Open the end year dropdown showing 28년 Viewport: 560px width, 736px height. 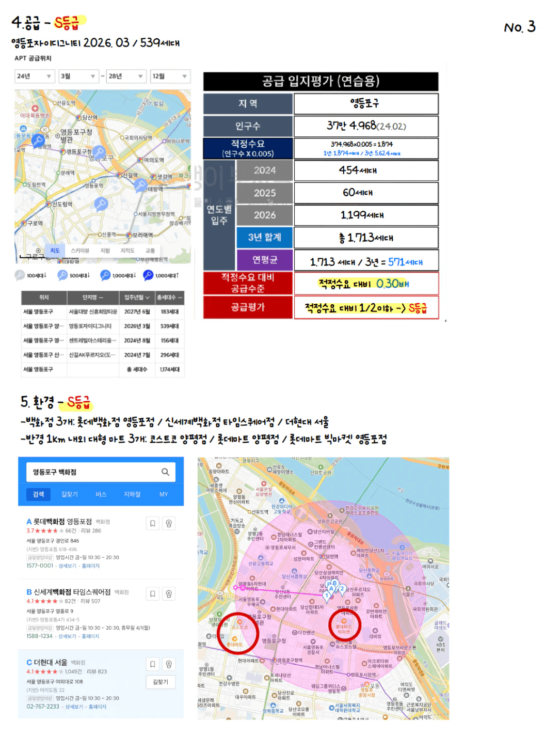tap(126, 76)
